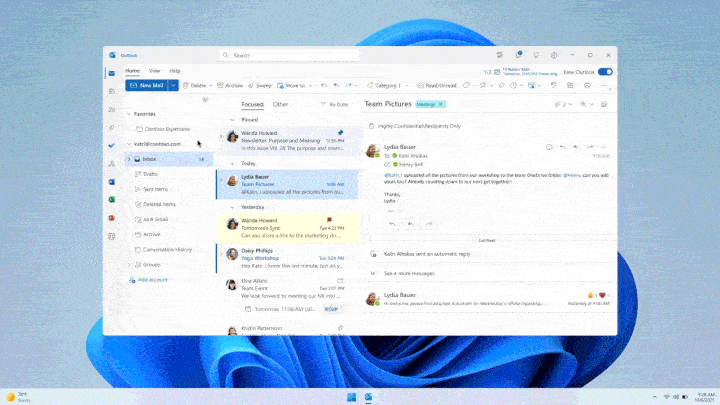720x405 pixels.
Task: Click Reply arrow in Lydia Bauer message header
Action: [x=562, y=147]
